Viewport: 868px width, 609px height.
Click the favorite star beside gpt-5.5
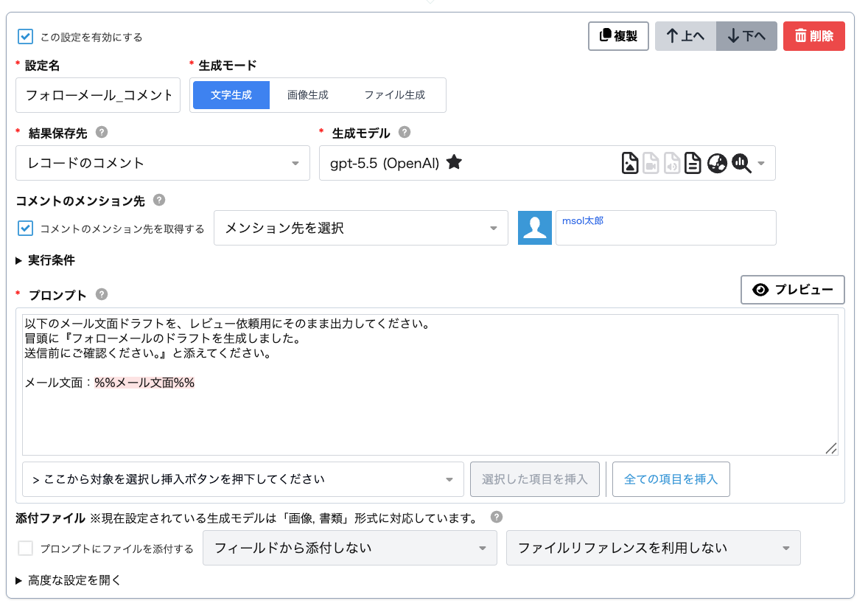(454, 162)
